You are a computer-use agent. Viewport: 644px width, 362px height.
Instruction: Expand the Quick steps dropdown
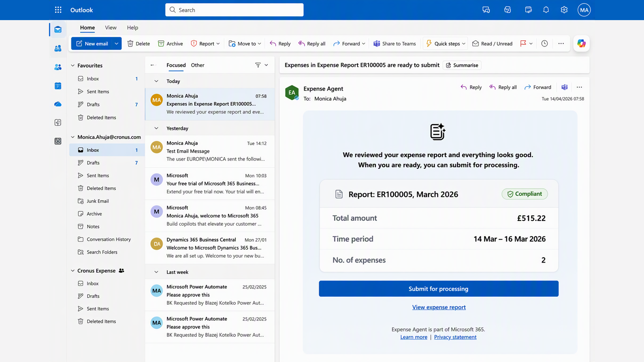tap(464, 44)
